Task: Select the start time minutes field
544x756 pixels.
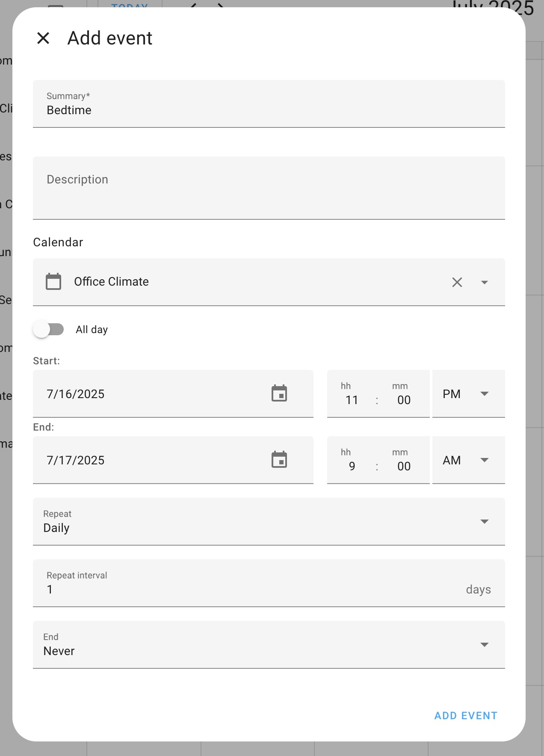Action: point(404,400)
